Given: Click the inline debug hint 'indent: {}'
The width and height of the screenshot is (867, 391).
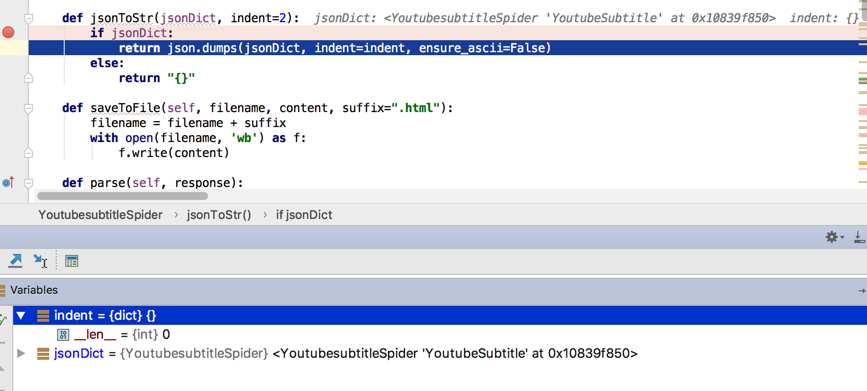Looking at the screenshot, I should tap(824, 18).
